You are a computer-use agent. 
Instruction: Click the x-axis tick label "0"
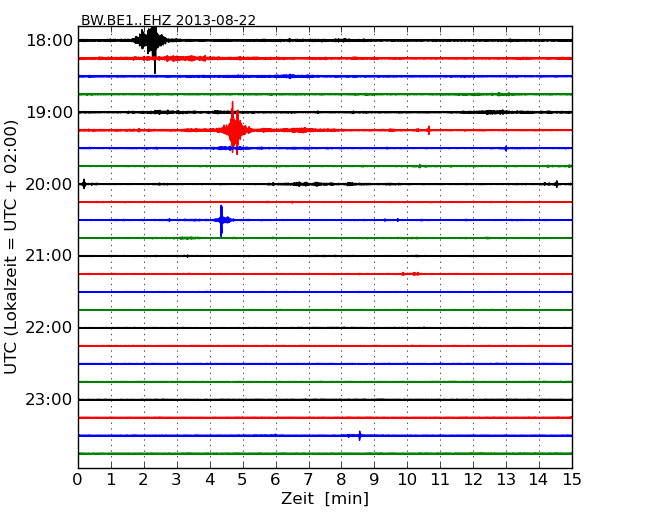(78, 480)
